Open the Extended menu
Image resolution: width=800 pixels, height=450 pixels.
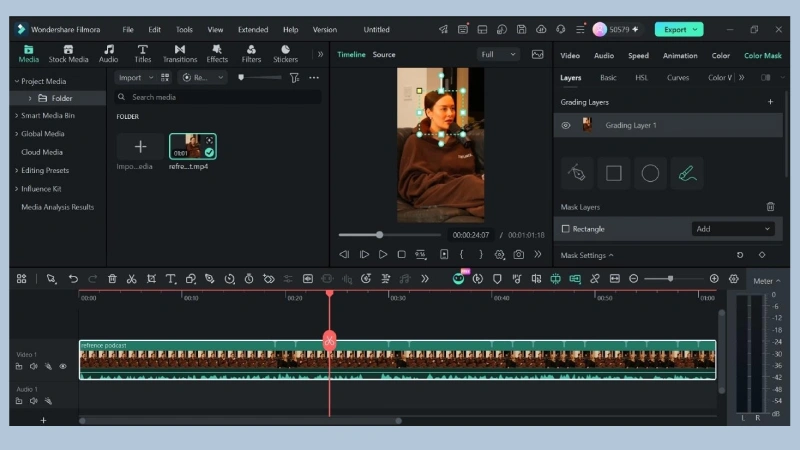pos(253,30)
